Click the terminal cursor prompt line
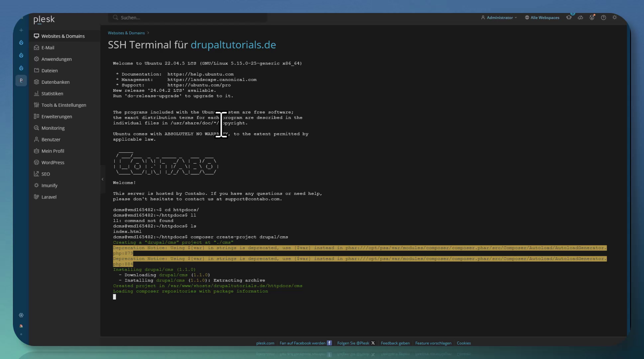 pos(115,297)
